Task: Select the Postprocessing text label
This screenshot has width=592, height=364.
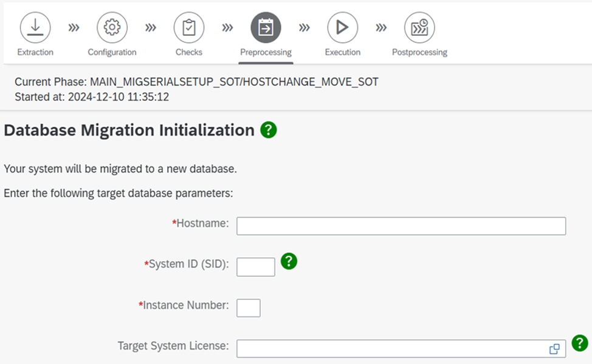Action: (x=419, y=52)
